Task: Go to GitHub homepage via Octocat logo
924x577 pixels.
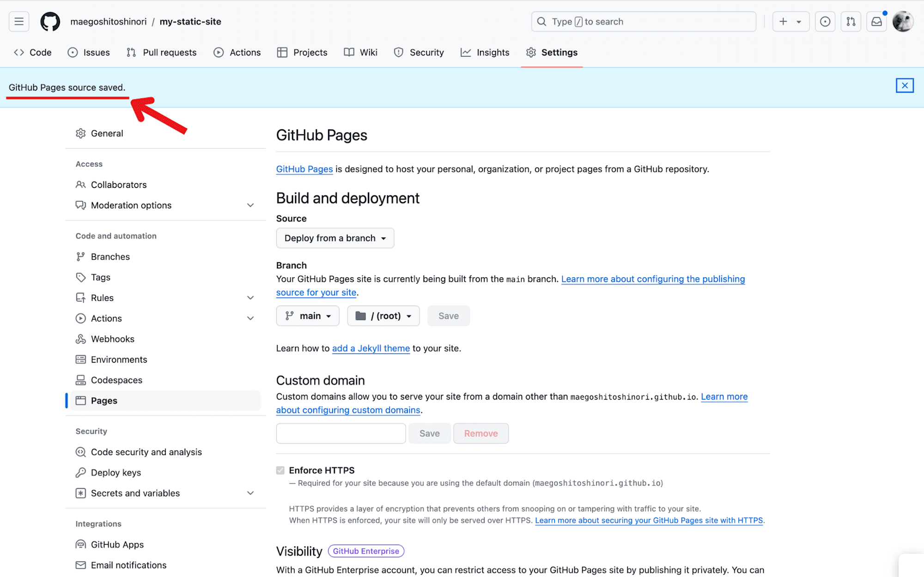Action: tap(50, 22)
